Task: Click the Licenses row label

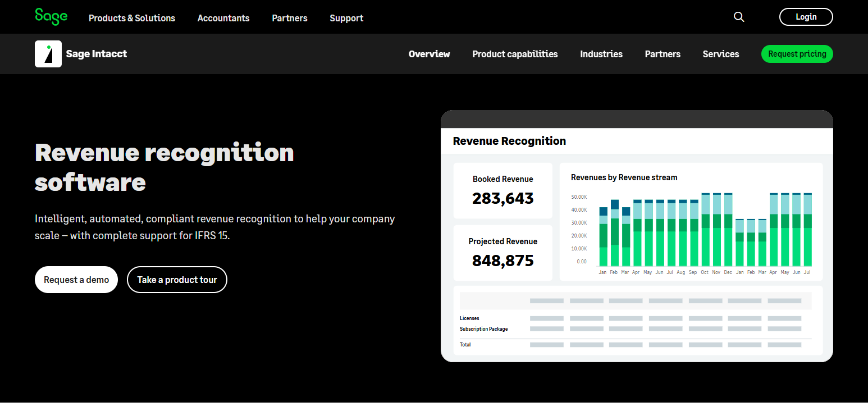Action: click(469, 318)
